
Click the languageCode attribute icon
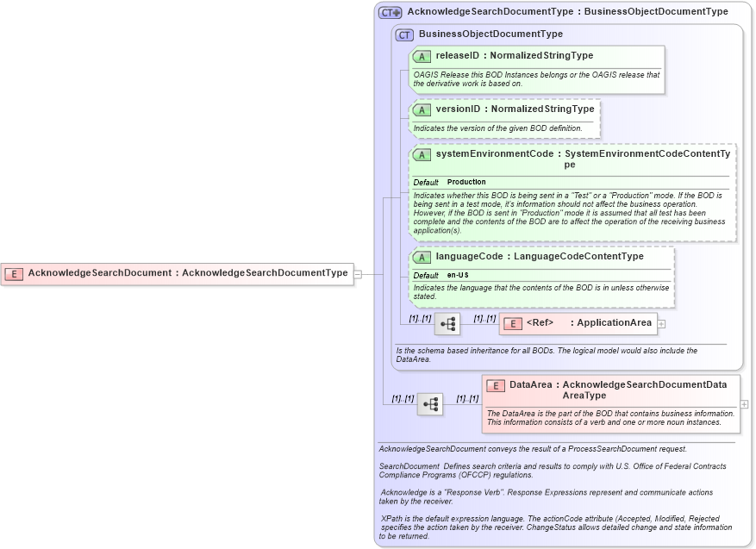pos(422,256)
